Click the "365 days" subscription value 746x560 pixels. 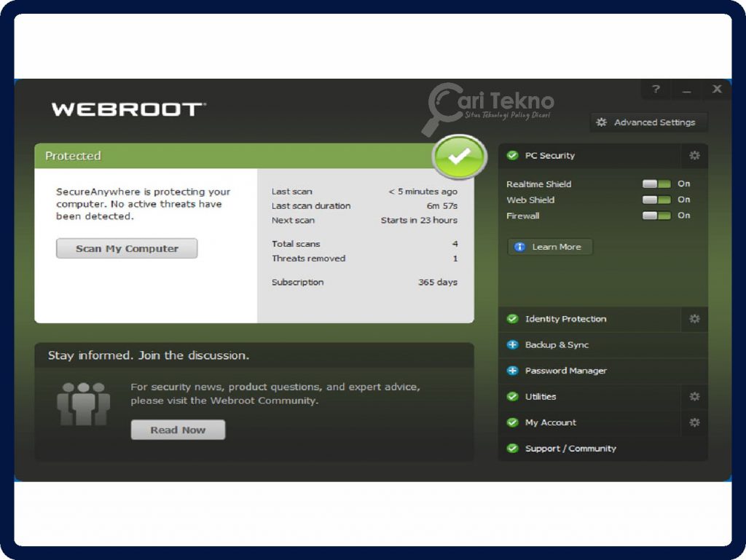438,282
